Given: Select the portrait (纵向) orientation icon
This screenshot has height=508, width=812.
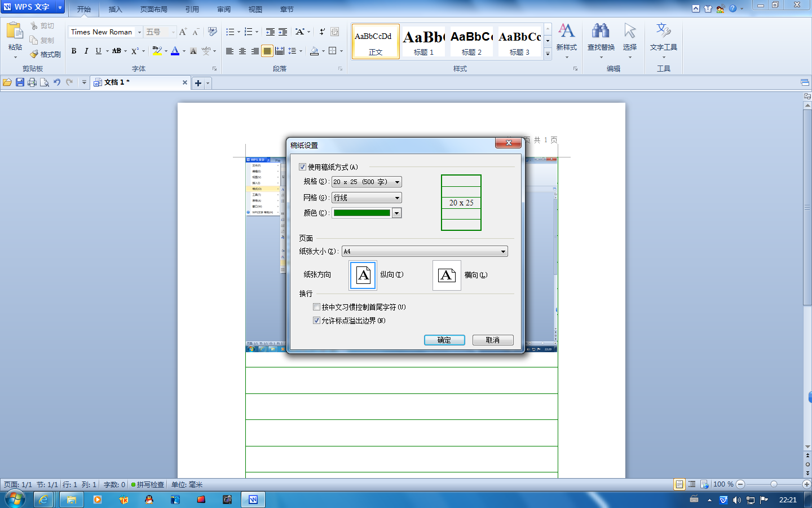Looking at the screenshot, I should 363,275.
